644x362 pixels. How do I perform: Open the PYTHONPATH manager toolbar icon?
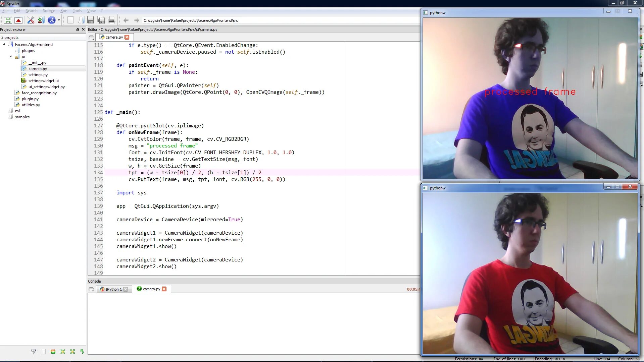[x=41, y=20]
